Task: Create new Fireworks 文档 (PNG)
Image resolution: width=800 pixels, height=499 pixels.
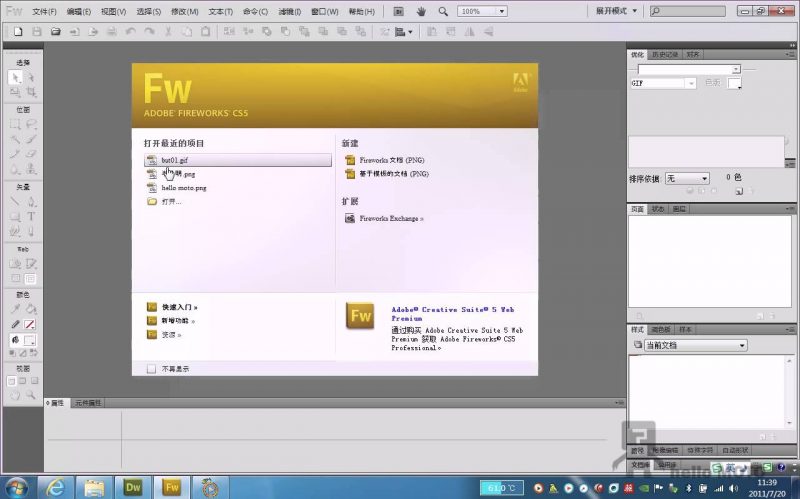Action: pos(392,160)
